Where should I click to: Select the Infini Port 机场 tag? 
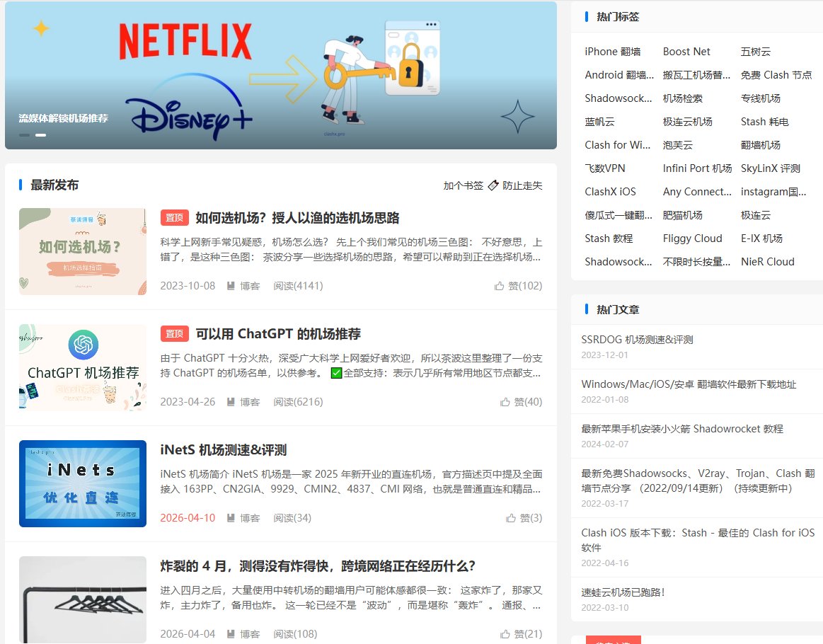[697, 168]
